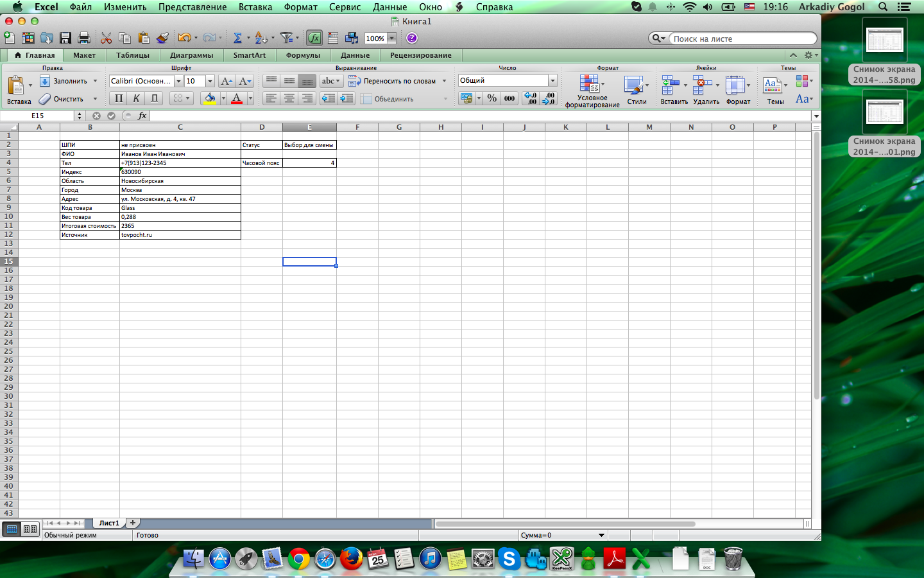Align text to bottom of cell
Viewport: 924px width, 578px height.
coord(307,81)
